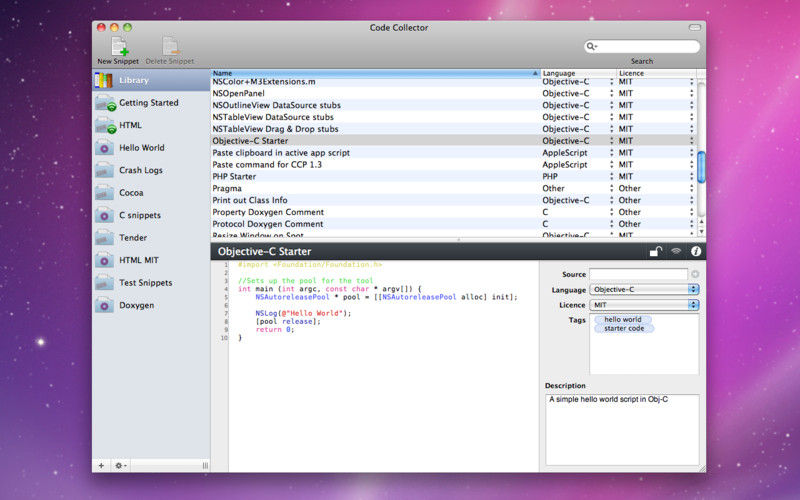The height and width of the screenshot is (500, 800).
Task: Open the Hello World smart folder
Action: [x=141, y=148]
